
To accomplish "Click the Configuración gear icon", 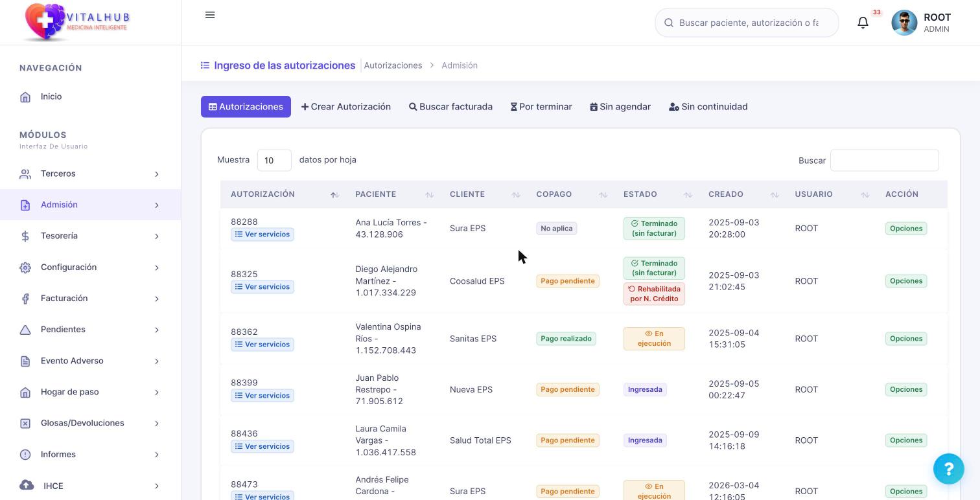I will click(x=25, y=267).
